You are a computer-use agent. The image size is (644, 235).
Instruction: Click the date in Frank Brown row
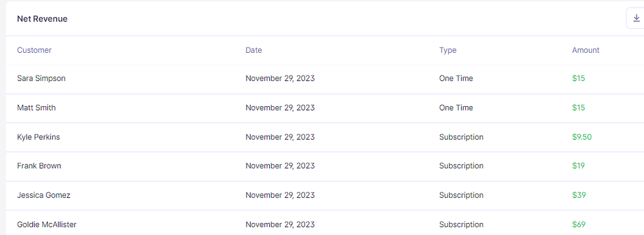280,166
